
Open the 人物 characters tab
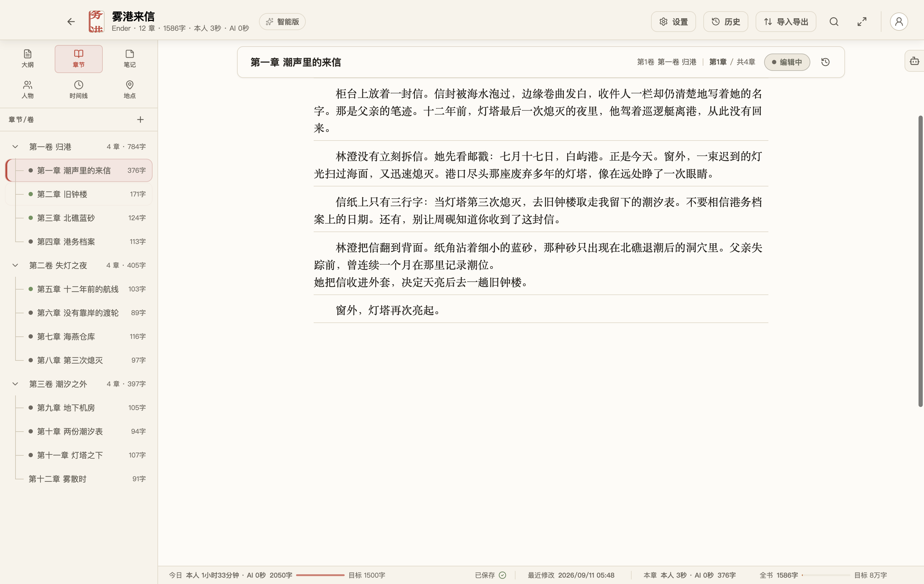pyautogui.click(x=28, y=90)
